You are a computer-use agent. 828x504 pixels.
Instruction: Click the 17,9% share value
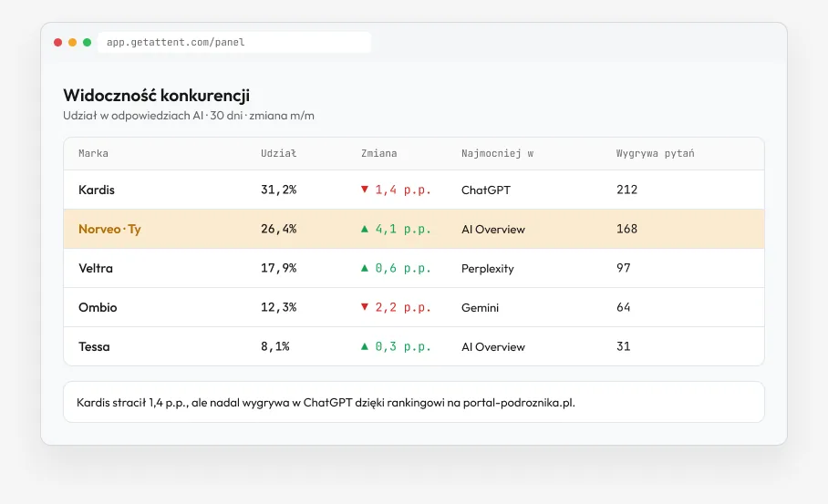pos(279,268)
